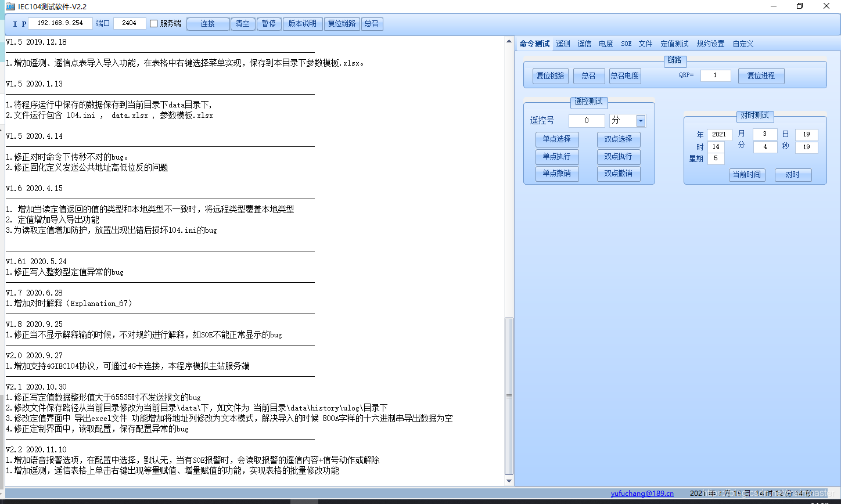Click the 当前时间 button

pyautogui.click(x=747, y=175)
